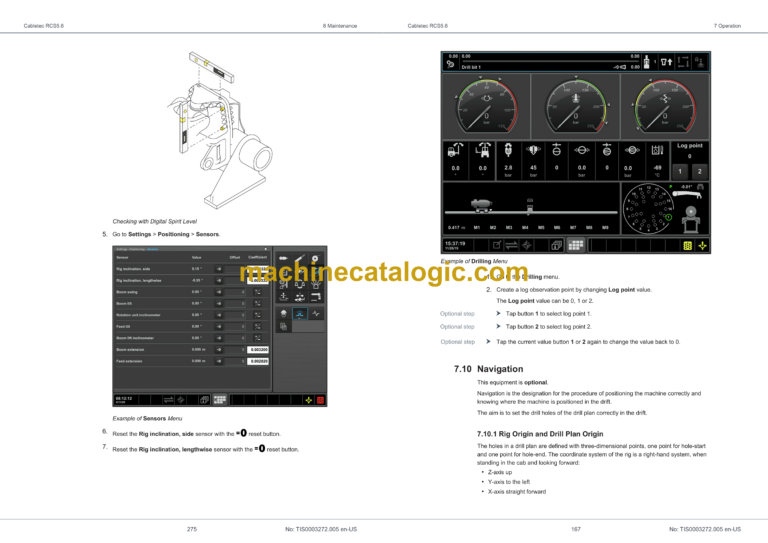Click the yellow down-arrow icon in Drilling Menu bar
This screenshot has width=768, height=543.
[x=702, y=246]
